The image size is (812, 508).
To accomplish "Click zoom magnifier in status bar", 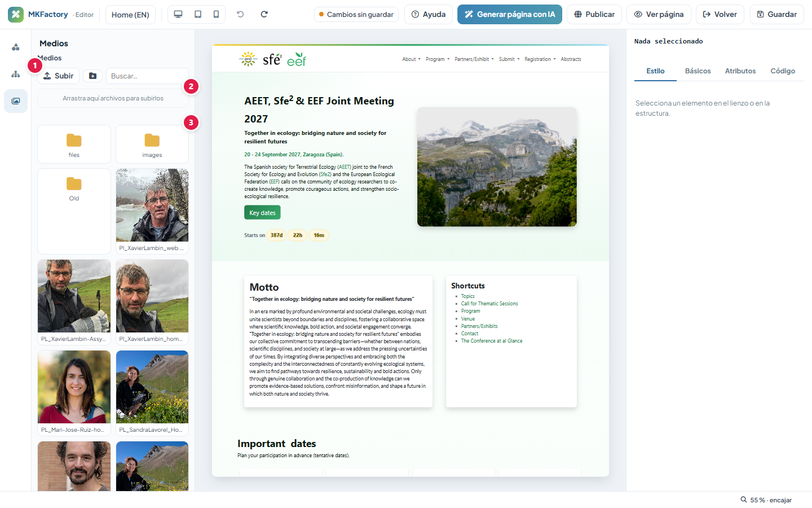I will 744,500.
